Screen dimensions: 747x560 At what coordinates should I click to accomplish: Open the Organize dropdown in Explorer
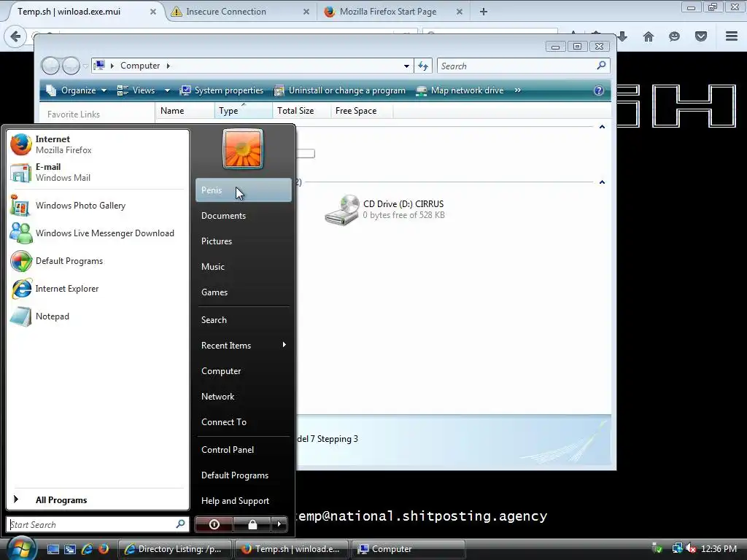[x=76, y=90]
